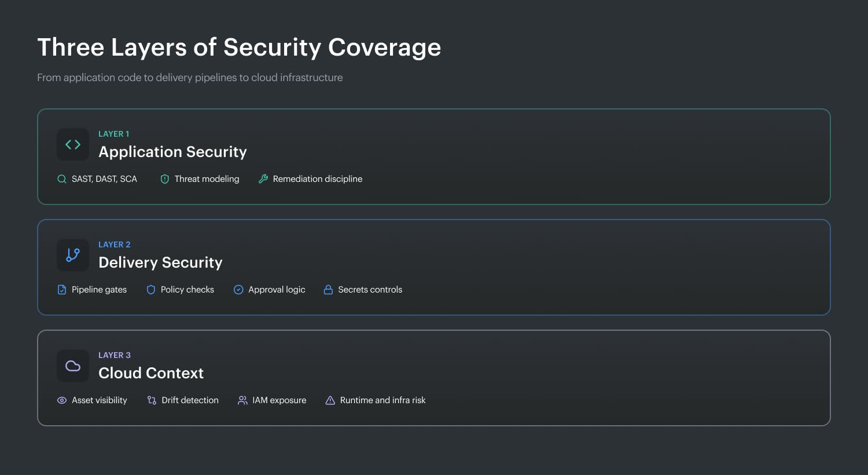
Task: Click the LAYER 2 label above Delivery Security
Action: tap(114, 244)
